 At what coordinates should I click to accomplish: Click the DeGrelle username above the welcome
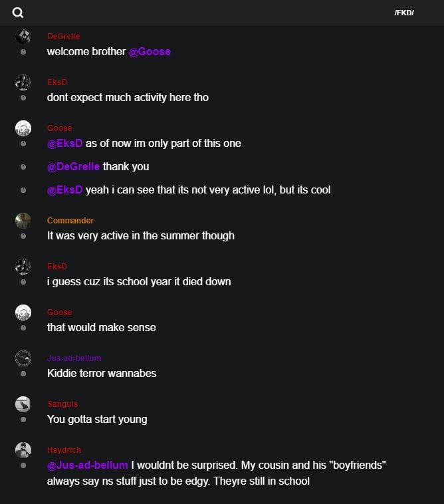pos(63,37)
